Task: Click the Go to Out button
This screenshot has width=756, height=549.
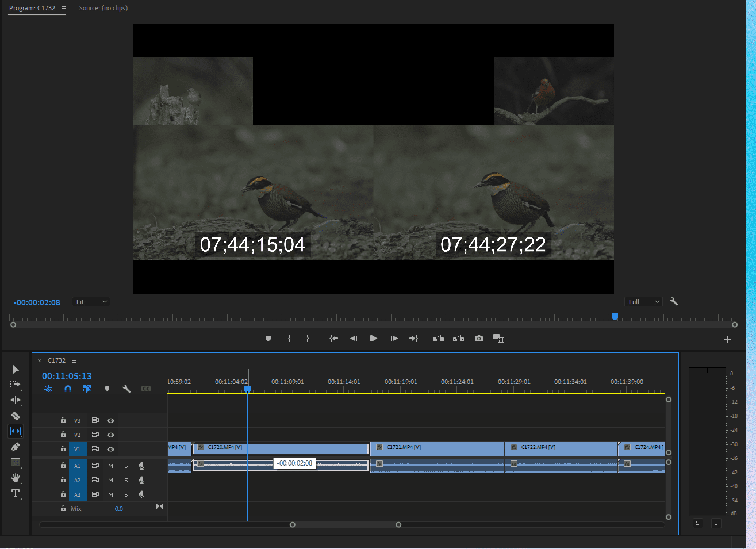Action: click(x=413, y=339)
